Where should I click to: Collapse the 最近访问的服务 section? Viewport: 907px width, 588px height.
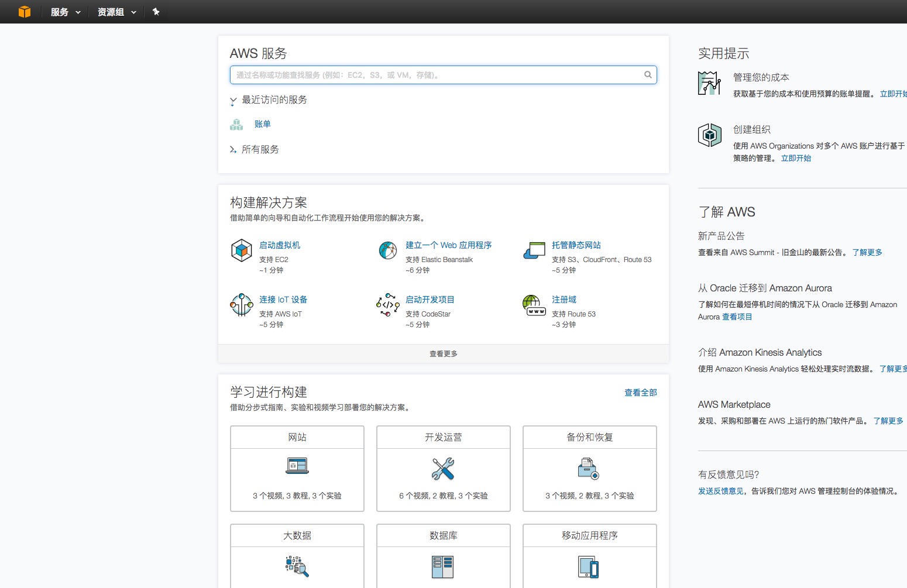click(269, 100)
